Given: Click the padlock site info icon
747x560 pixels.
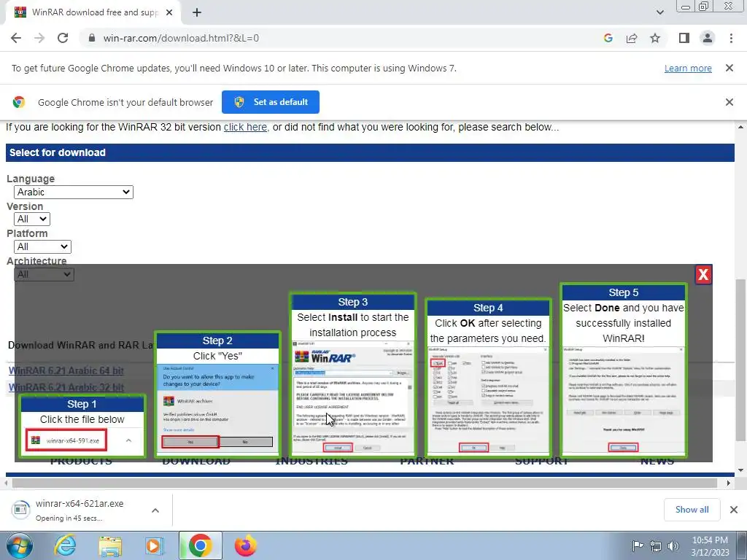Looking at the screenshot, I should pos(92,38).
